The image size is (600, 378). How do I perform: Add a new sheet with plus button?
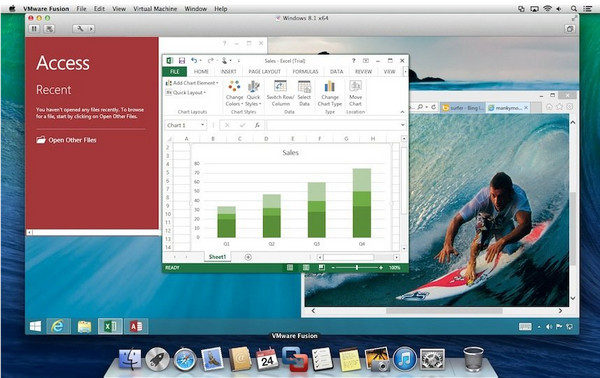coord(248,257)
